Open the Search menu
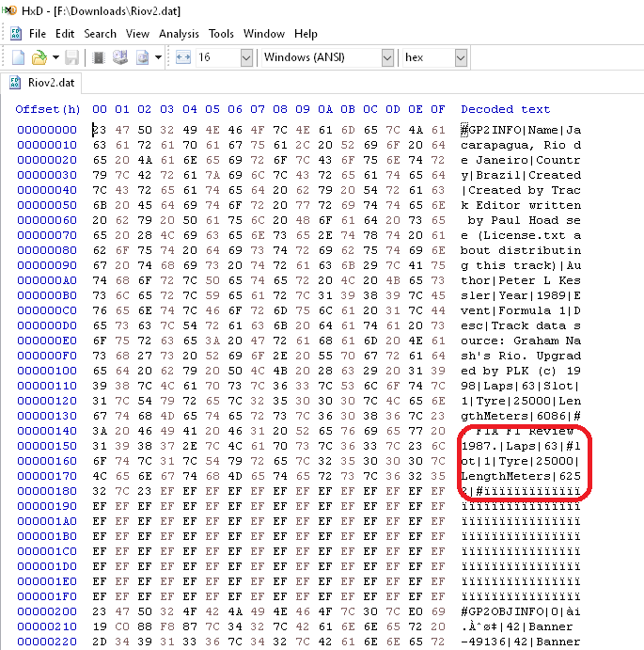644x650 pixels. coord(100,34)
